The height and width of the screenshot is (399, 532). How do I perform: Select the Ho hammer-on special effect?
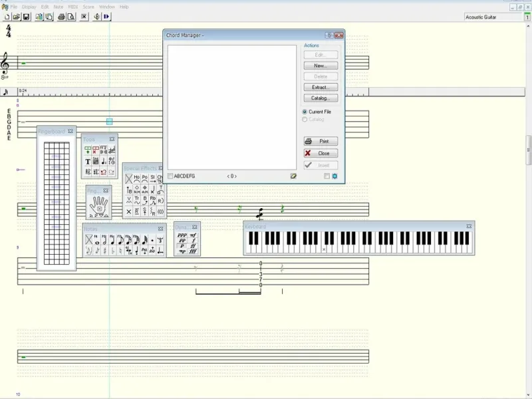click(137, 178)
